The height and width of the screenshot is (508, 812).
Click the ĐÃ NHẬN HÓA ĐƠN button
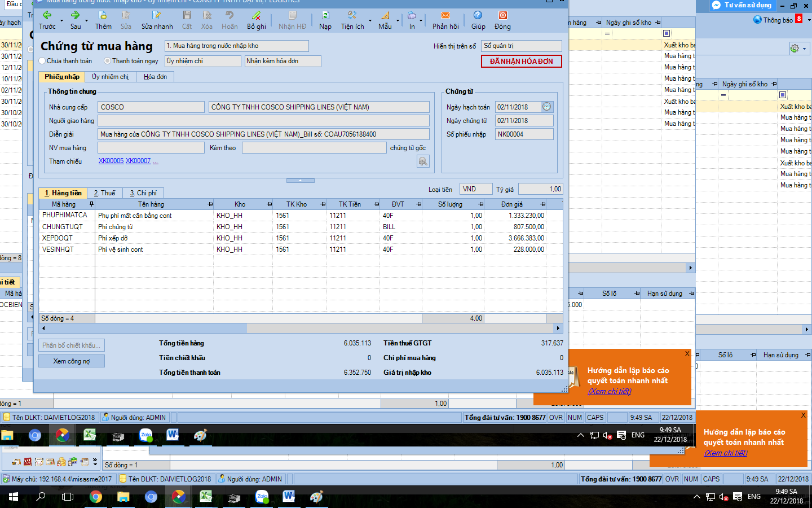click(x=522, y=61)
